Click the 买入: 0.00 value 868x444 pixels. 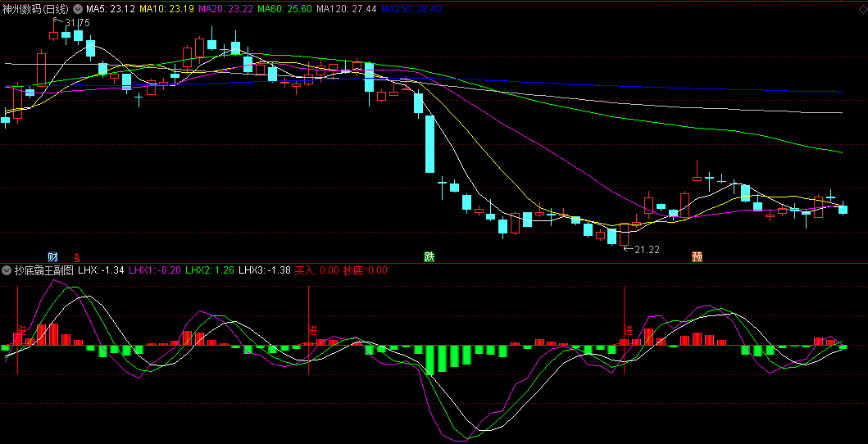click(x=316, y=270)
